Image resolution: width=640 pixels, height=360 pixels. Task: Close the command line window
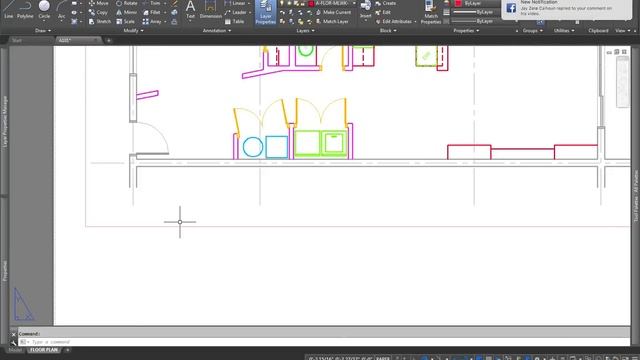13,334
